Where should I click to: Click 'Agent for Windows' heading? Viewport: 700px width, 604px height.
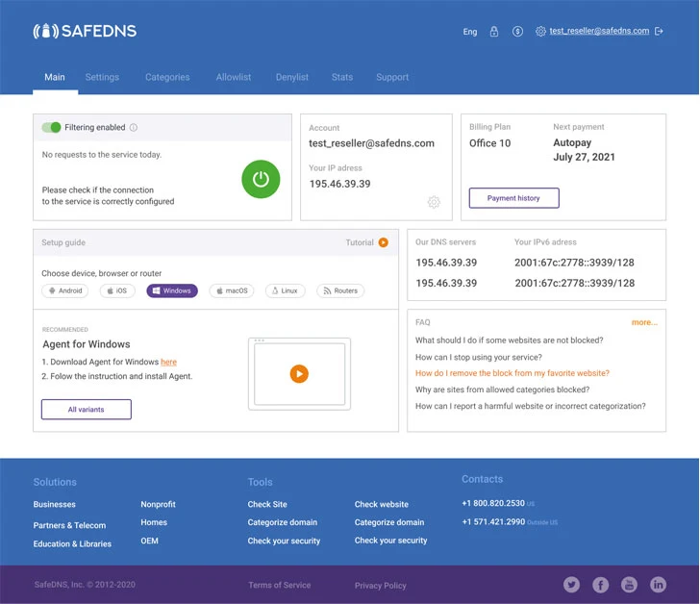pos(87,344)
